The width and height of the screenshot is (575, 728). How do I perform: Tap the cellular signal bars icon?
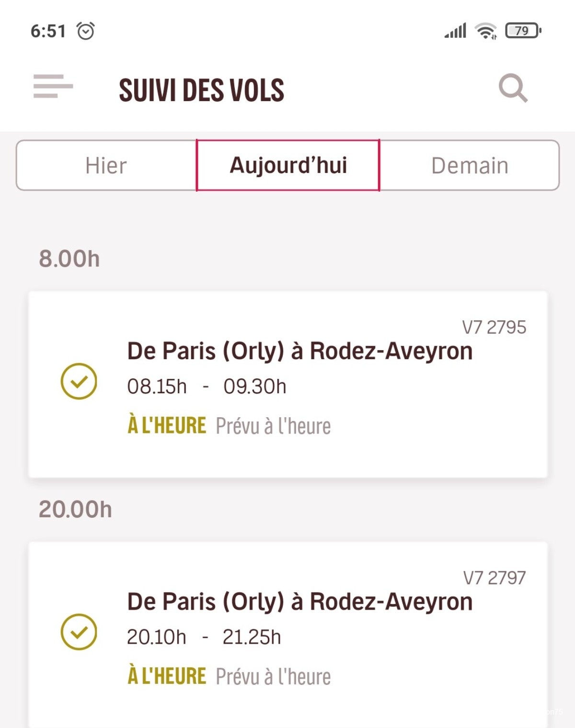(455, 31)
